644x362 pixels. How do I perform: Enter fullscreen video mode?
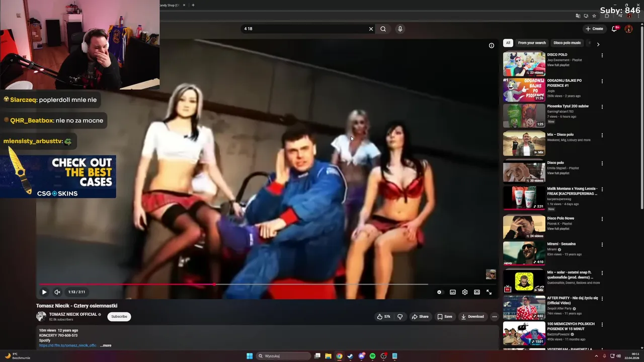coord(489,292)
